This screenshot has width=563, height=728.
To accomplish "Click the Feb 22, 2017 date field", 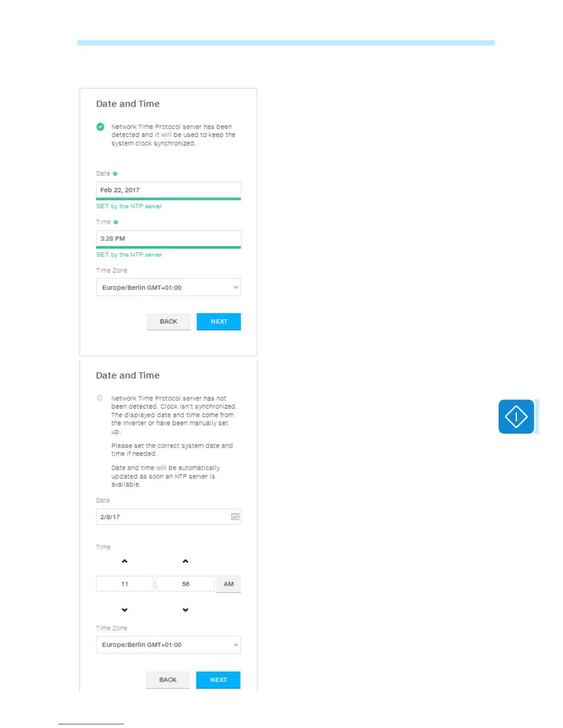I will click(168, 190).
